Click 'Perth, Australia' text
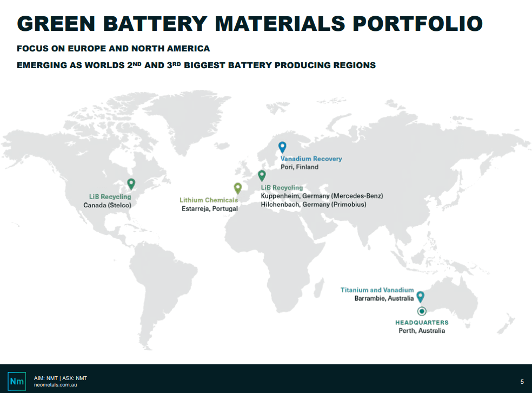 pos(422,331)
